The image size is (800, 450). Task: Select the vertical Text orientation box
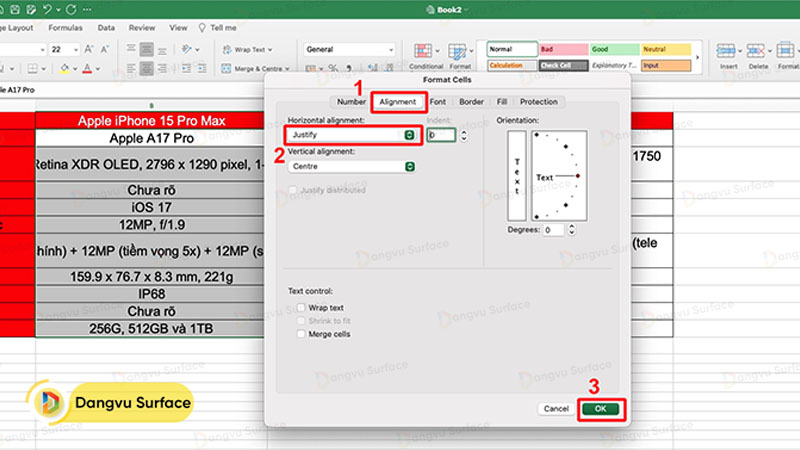[517, 176]
